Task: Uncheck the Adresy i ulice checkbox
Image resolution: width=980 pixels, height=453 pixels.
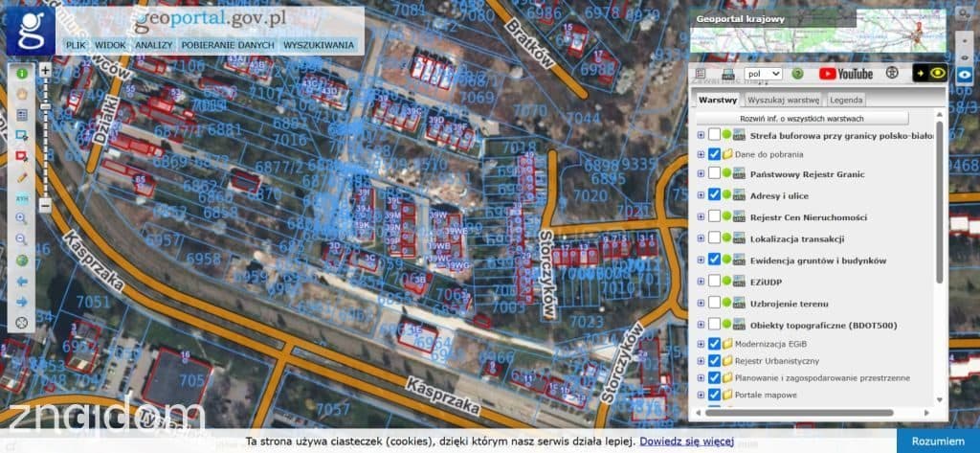Action: (714, 194)
